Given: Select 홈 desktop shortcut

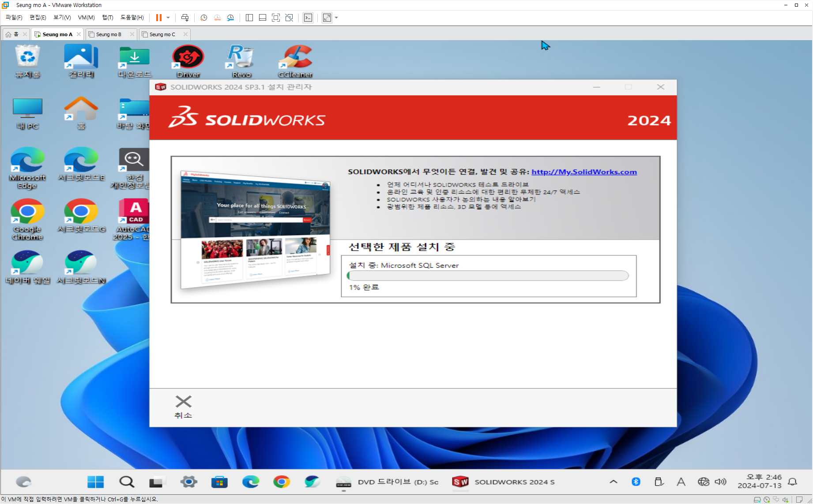Looking at the screenshot, I should [81, 114].
